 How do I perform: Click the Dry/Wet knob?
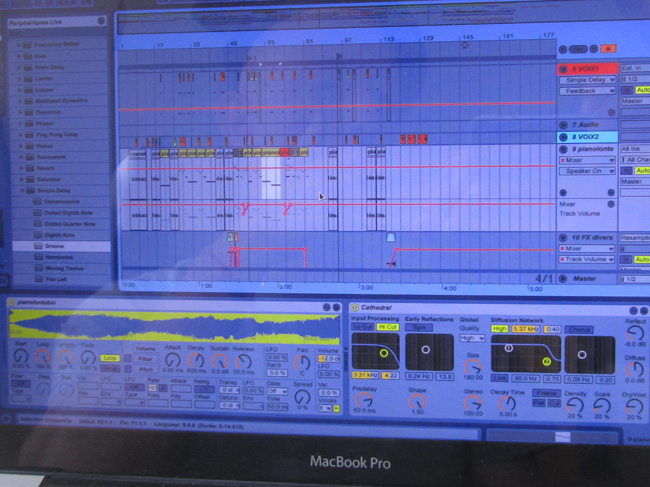(x=634, y=407)
